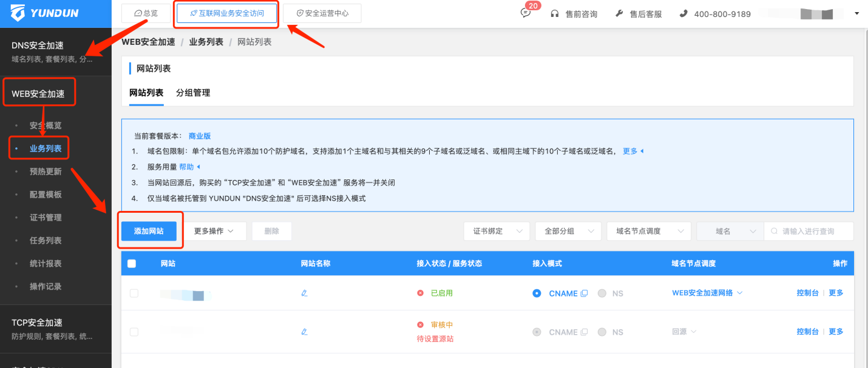Screen dimensions: 868x368
Task: Expand the 回源 dropdown in 审核中 row
Action: pos(684,332)
